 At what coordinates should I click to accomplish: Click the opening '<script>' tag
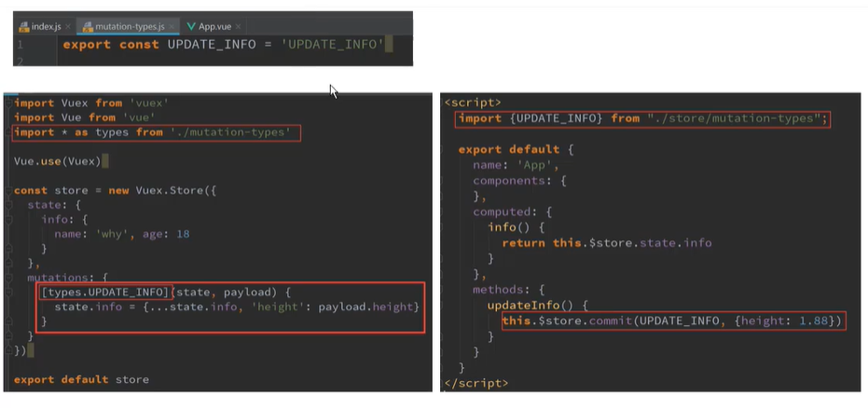click(473, 102)
